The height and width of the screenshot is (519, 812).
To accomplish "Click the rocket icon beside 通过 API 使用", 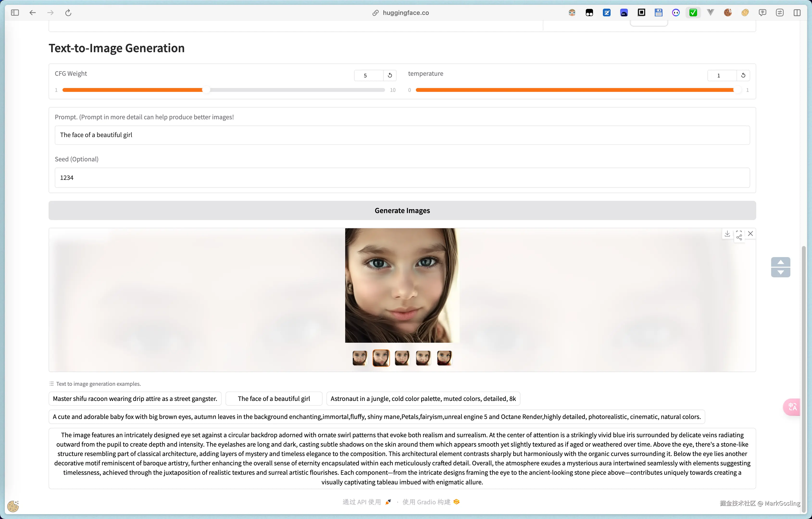I will tap(388, 502).
